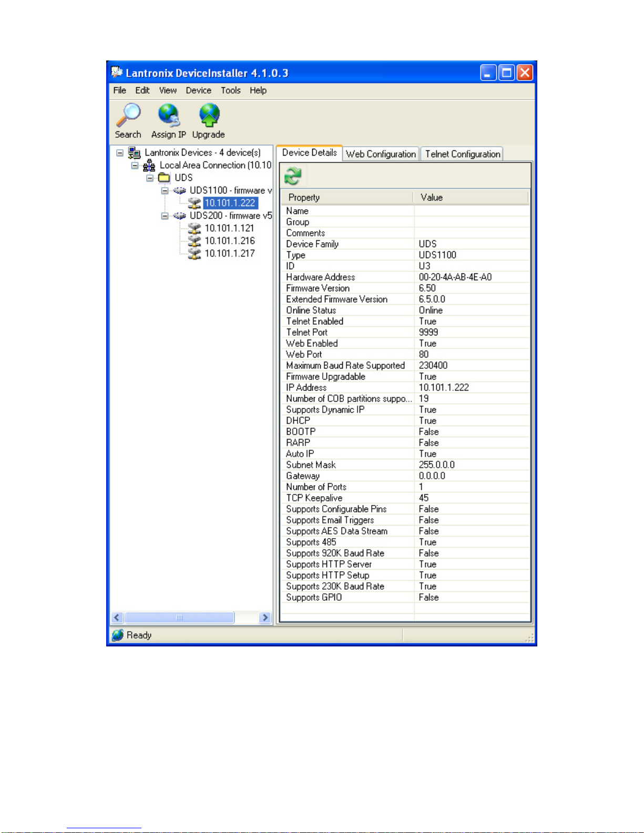Image resolution: width=644 pixels, height=833 pixels.
Task: Select the UDS1100 firmware tree label
Action: click(x=231, y=190)
